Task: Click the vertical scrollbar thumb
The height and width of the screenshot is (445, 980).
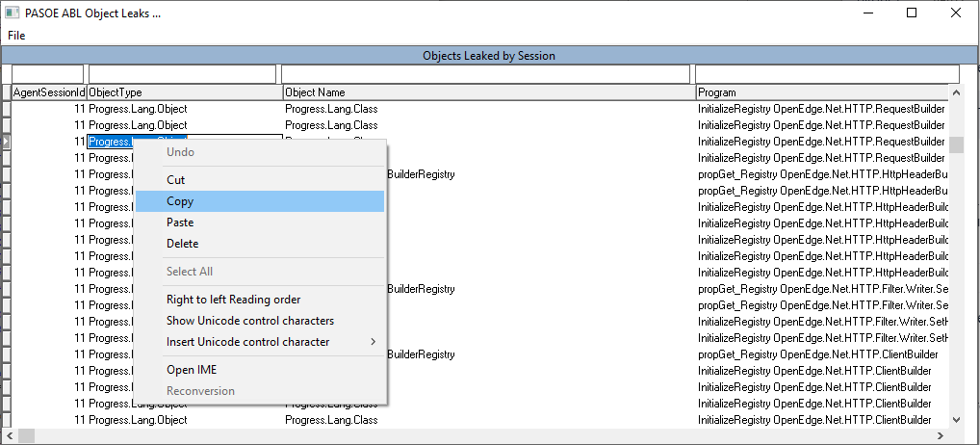Action: click(956, 144)
